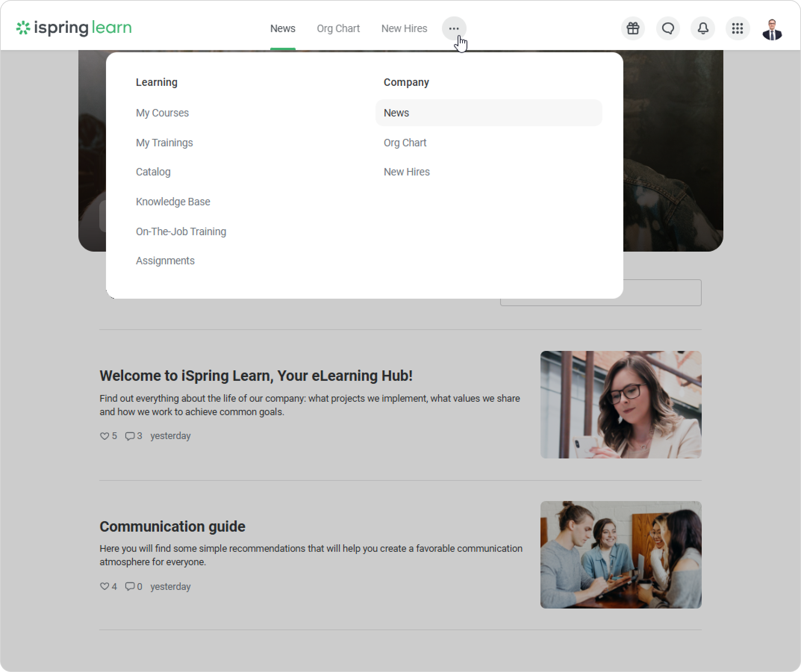
Task: Click the iSpring Learn logo
Action: (x=74, y=28)
